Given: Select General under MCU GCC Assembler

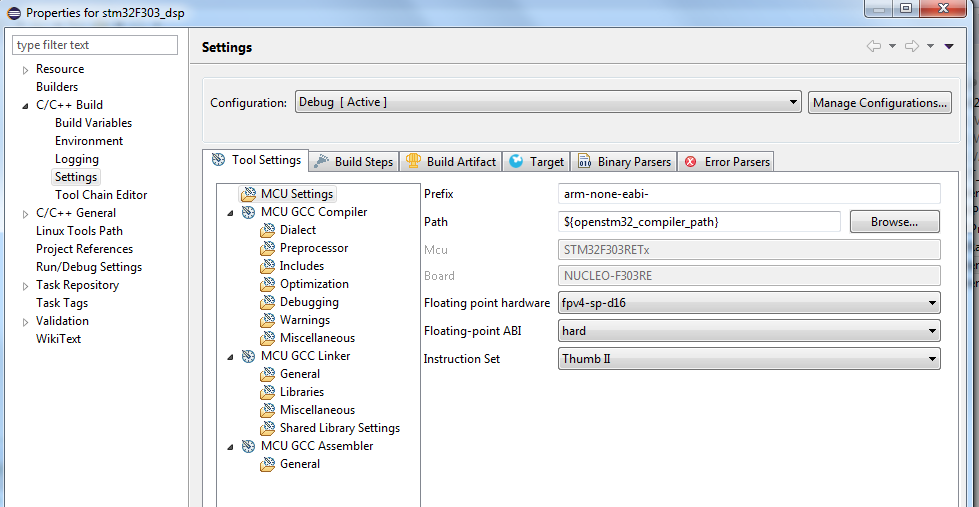Looking at the screenshot, I should [x=300, y=464].
